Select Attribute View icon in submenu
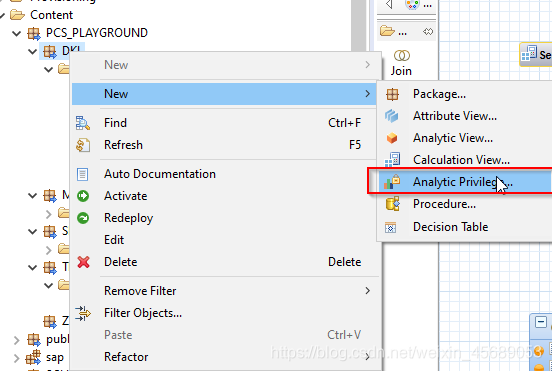The width and height of the screenshot is (552, 371). point(391,116)
